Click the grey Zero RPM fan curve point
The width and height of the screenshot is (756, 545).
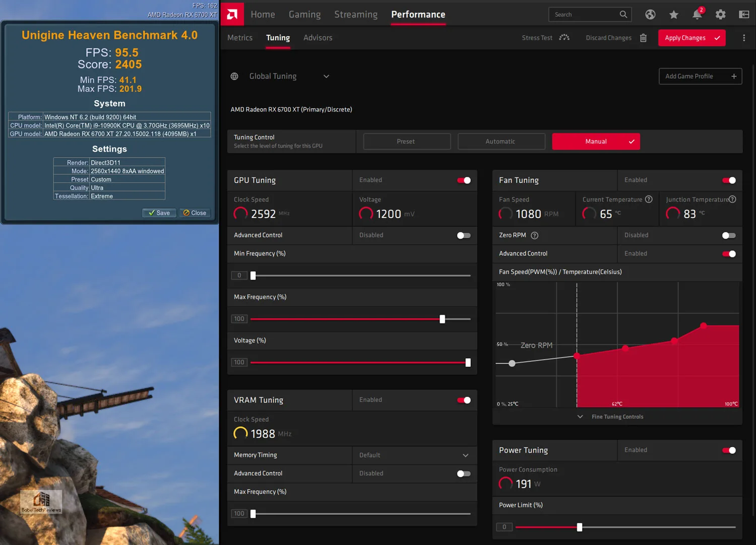point(512,363)
